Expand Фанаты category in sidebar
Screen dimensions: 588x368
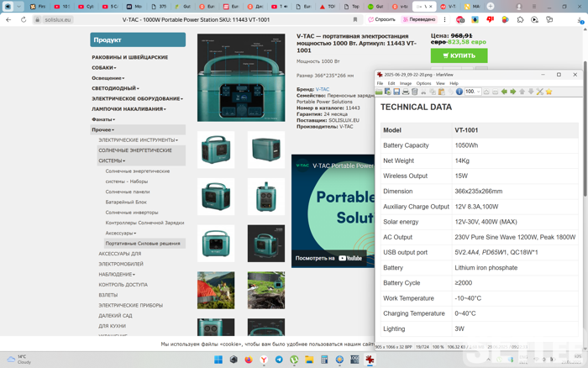pos(103,119)
